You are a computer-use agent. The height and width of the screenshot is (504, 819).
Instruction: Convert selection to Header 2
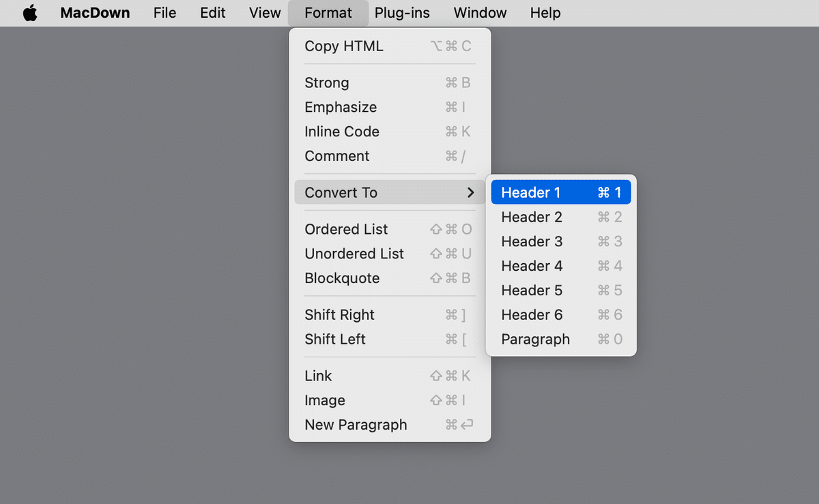[x=561, y=218]
